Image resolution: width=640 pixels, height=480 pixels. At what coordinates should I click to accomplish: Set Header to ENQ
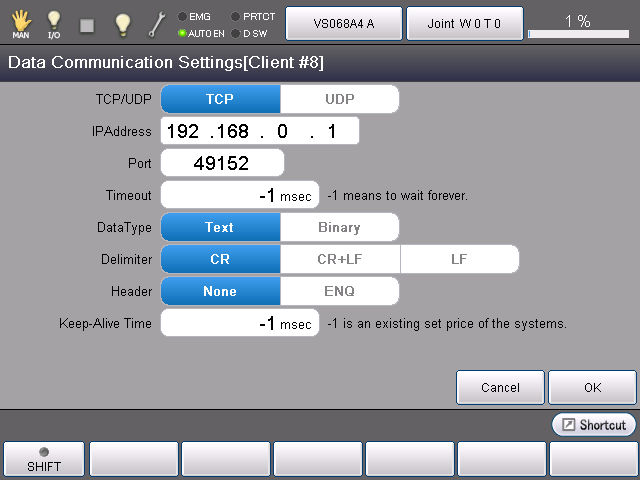(339, 291)
